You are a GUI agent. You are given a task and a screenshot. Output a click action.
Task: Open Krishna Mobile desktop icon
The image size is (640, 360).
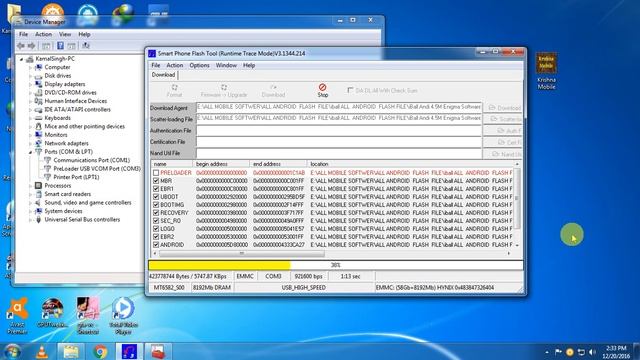(546, 71)
